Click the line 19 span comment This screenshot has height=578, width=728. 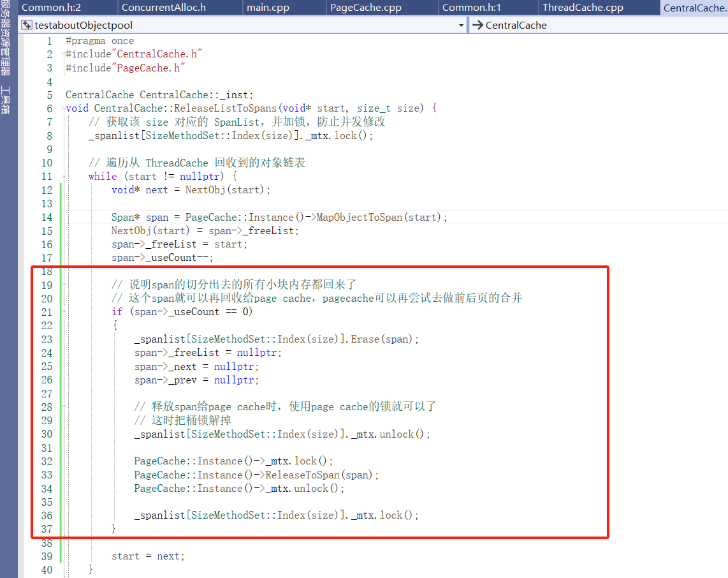coord(233,285)
